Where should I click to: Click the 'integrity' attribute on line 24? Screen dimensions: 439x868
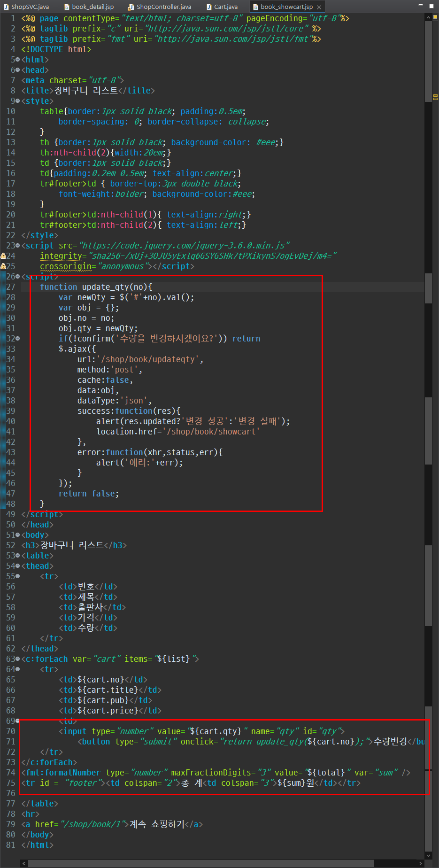pyautogui.click(x=61, y=256)
